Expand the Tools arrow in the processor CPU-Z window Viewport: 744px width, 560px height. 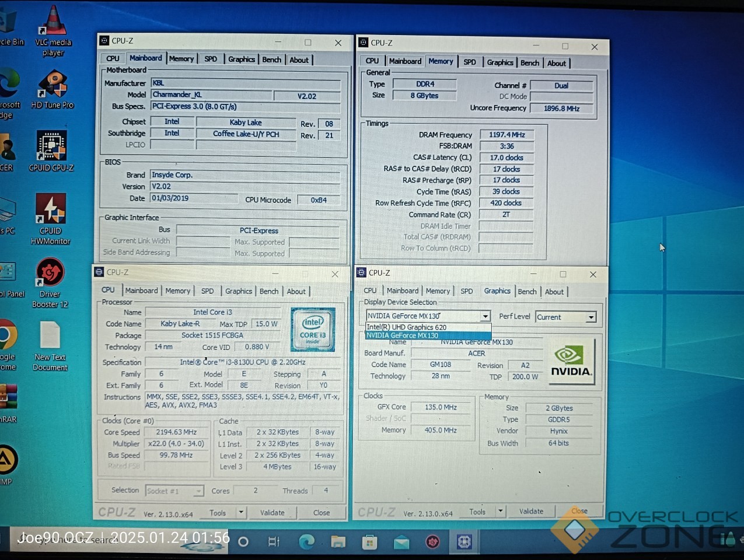point(241,512)
